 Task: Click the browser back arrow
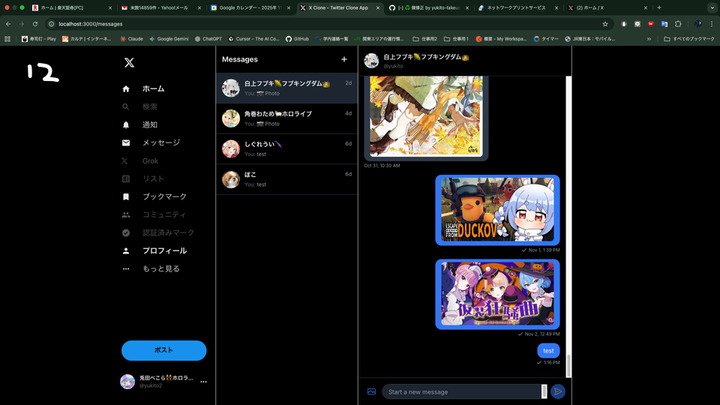[8, 24]
